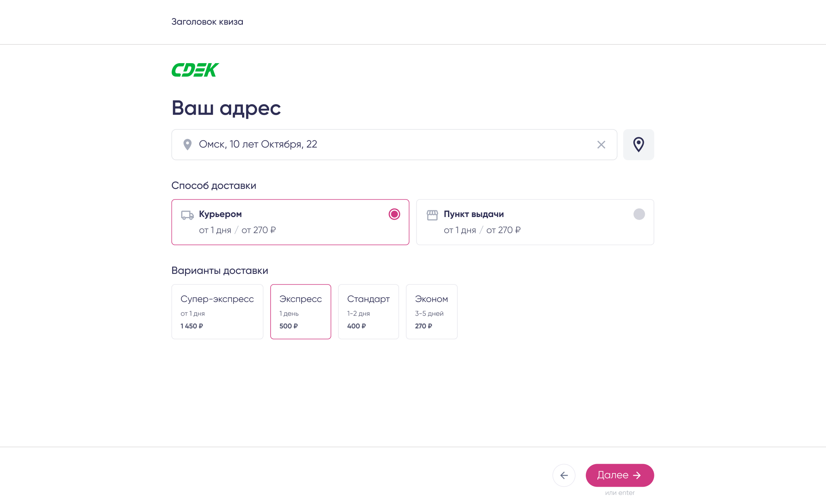Click the gray location pin in address field
The height and width of the screenshot is (504, 826).
coord(187,144)
